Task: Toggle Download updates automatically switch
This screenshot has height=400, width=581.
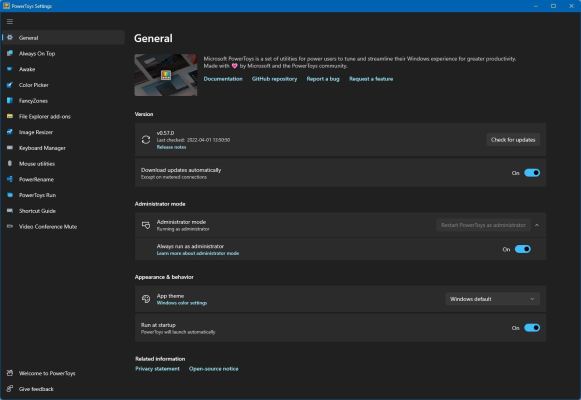Action: pos(532,173)
